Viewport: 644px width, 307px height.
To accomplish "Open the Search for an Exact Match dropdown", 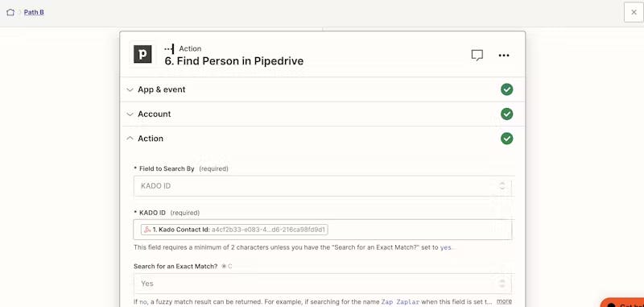I will [323, 284].
